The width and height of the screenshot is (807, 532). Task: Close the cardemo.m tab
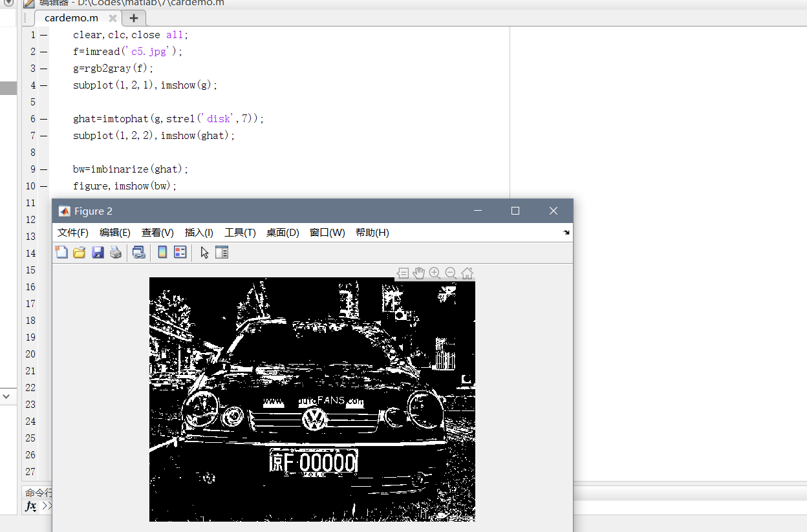[x=113, y=19]
